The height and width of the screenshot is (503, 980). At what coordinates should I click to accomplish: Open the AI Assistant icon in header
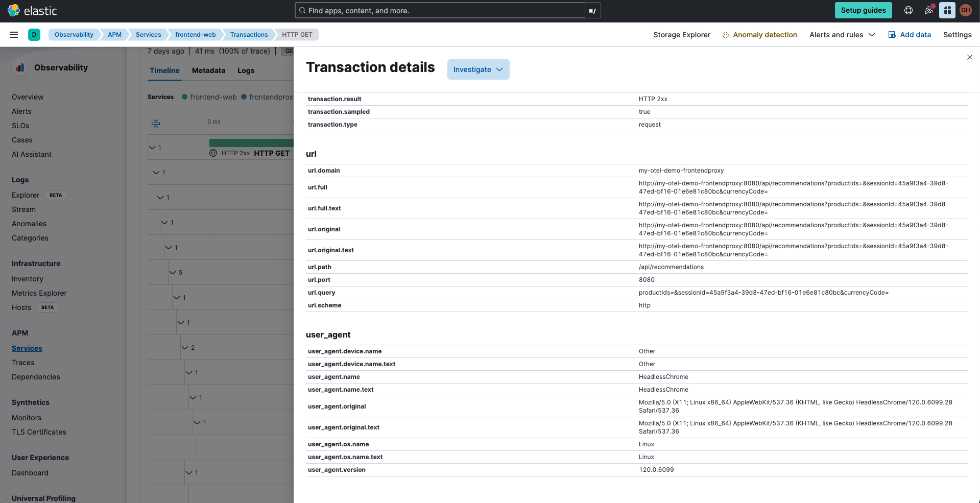pyautogui.click(x=947, y=10)
